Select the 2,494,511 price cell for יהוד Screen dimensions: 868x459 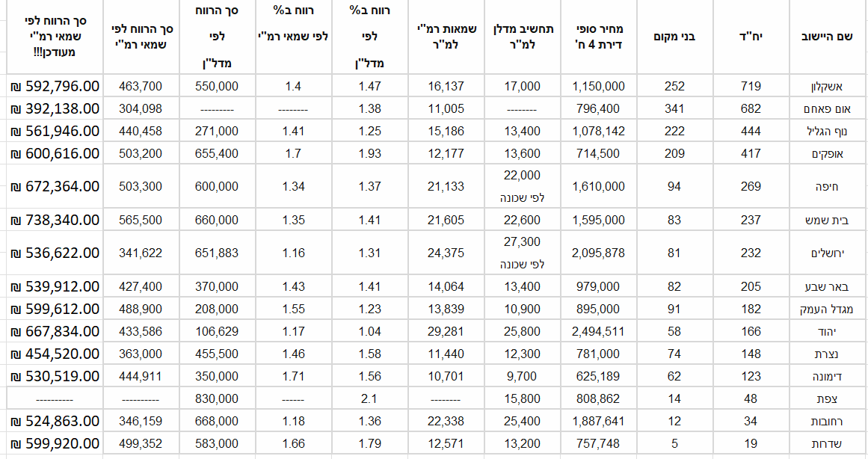tap(599, 331)
